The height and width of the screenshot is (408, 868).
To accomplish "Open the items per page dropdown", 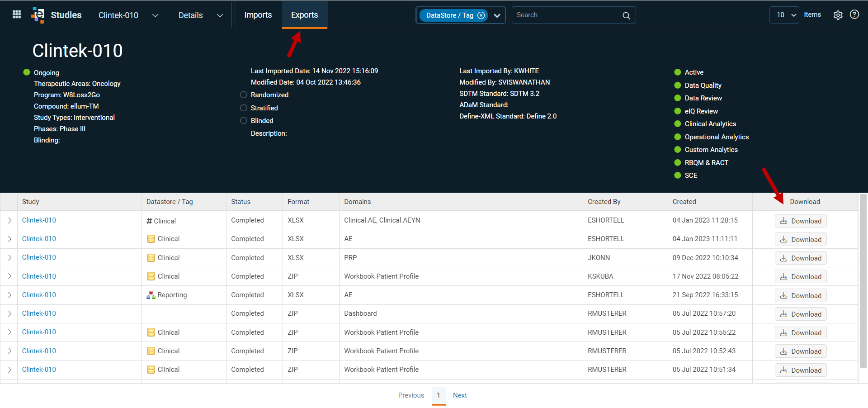I will (x=784, y=15).
